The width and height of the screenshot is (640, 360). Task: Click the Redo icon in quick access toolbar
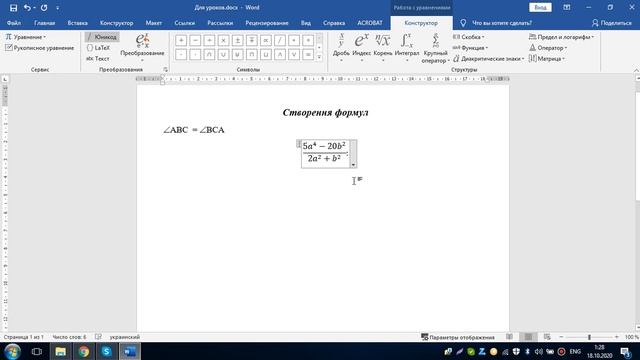44,8
